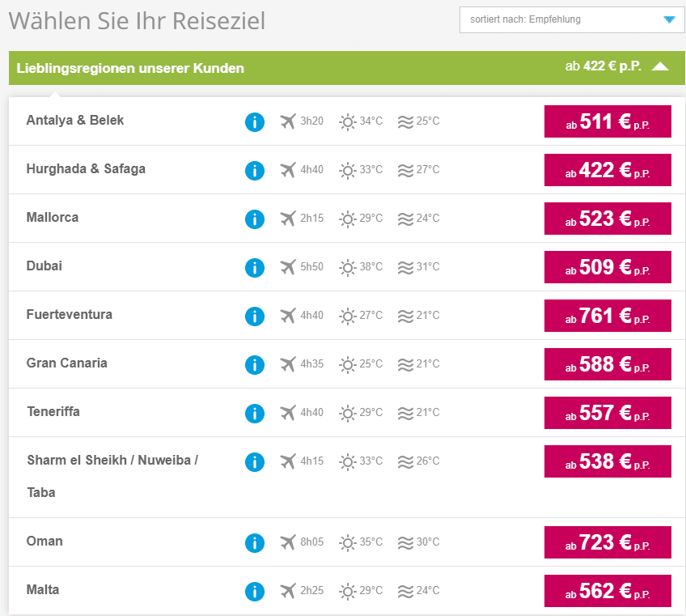Screen dimensions: 686x616
Task: Open the 'sortiert nach: Empfehlung' dropdown
Action: 572,19
